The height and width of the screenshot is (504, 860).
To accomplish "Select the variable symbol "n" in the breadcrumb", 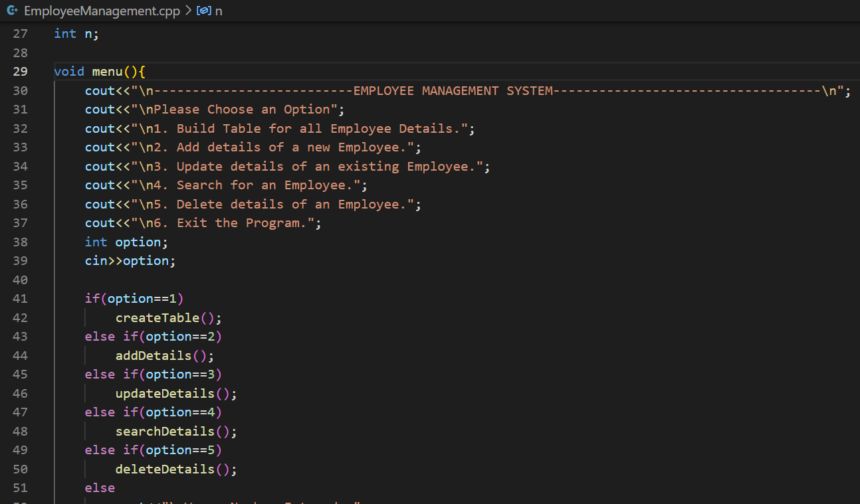I will point(219,11).
